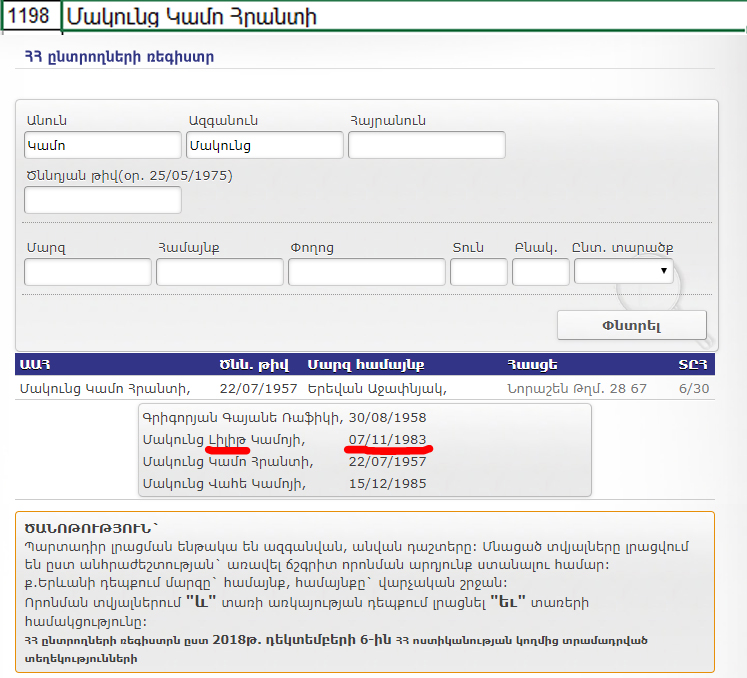Screen dimensions: 747x678
Task: Click the Անուն field containing Կամո
Action: click(102, 146)
